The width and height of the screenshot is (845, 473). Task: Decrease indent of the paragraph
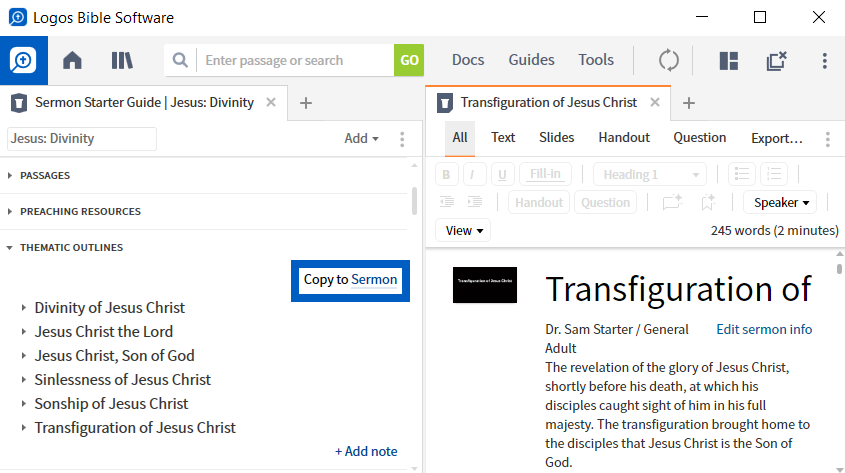(x=447, y=202)
